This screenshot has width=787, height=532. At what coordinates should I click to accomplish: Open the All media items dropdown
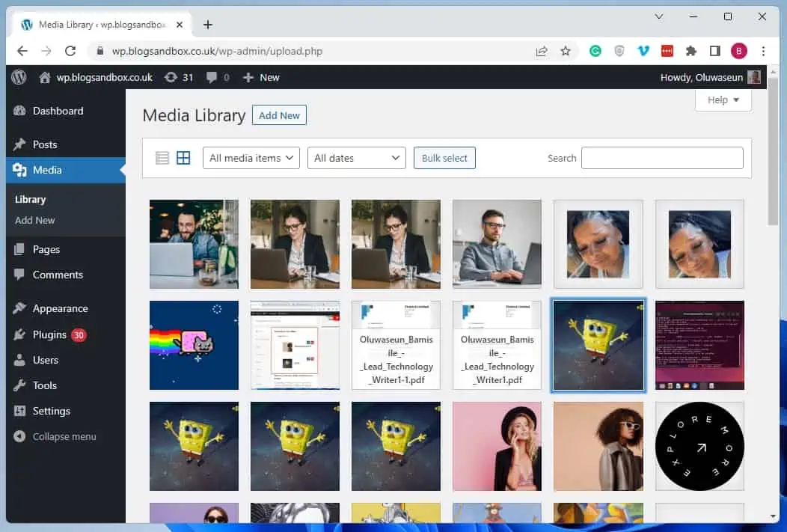coord(251,158)
